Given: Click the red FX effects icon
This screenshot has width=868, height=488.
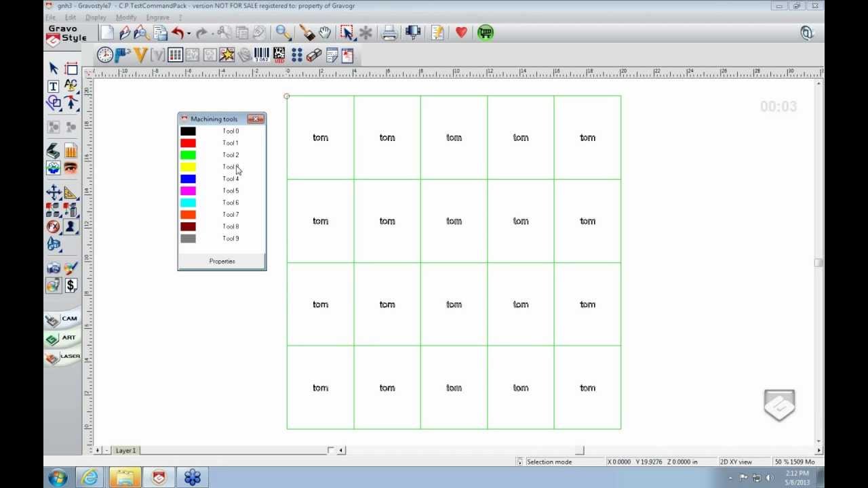Looking at the screenshot, I should (54, 227).
